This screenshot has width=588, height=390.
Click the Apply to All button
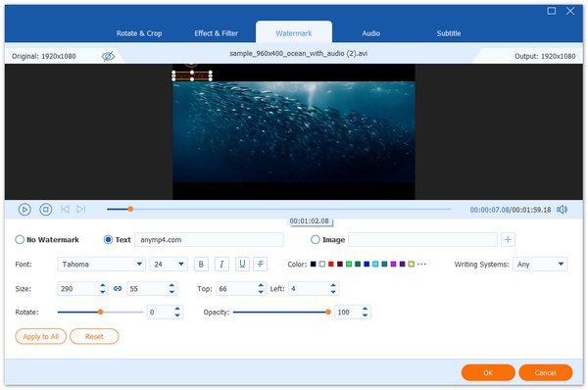(41, 336)
